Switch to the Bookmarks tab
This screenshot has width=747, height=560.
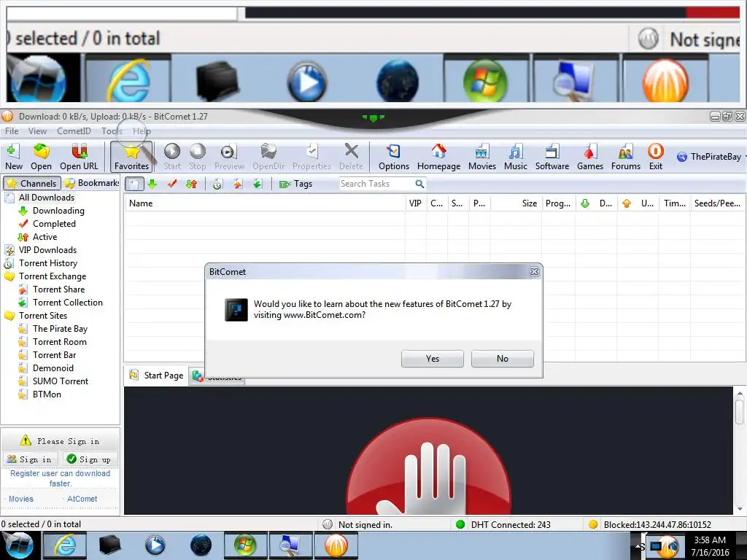[91, 183]
